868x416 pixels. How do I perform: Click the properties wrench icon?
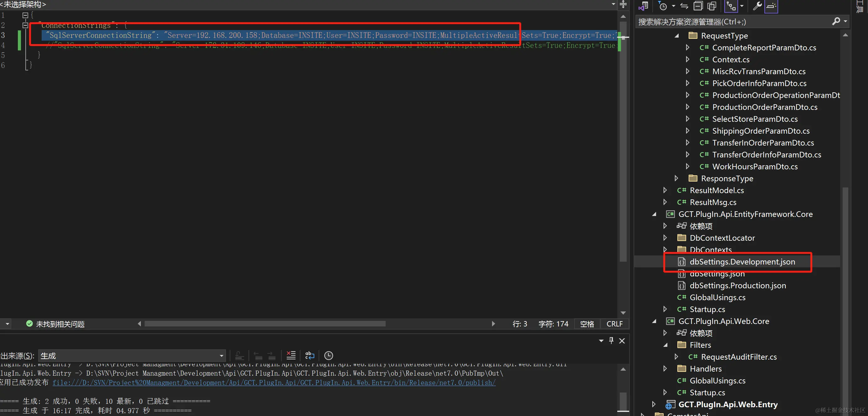[757, 6]
